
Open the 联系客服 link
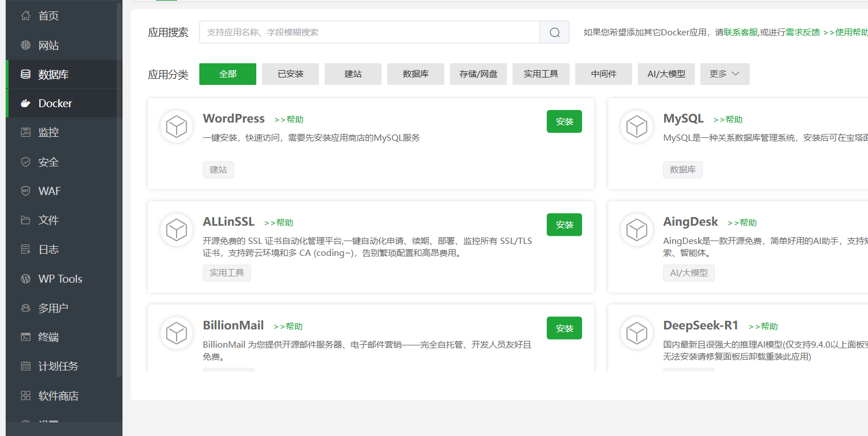coord(741,32)
